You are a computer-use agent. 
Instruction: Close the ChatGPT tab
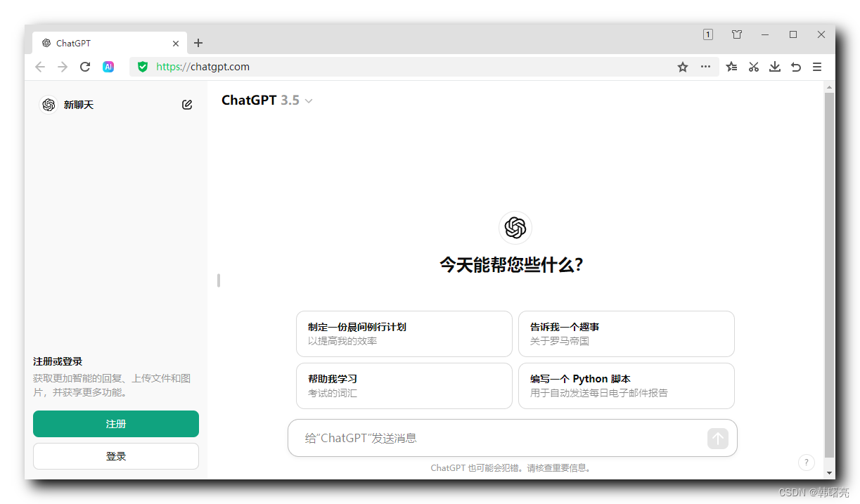click(x=176, y=43)
